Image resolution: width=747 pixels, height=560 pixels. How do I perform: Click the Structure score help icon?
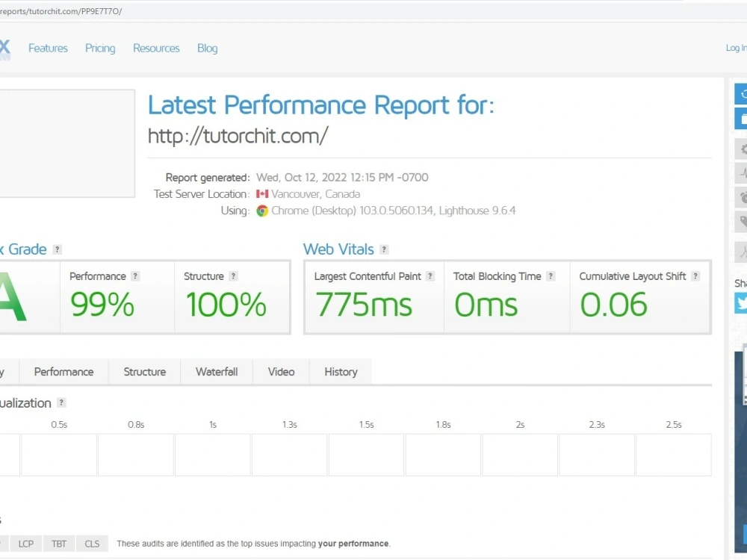233,276
